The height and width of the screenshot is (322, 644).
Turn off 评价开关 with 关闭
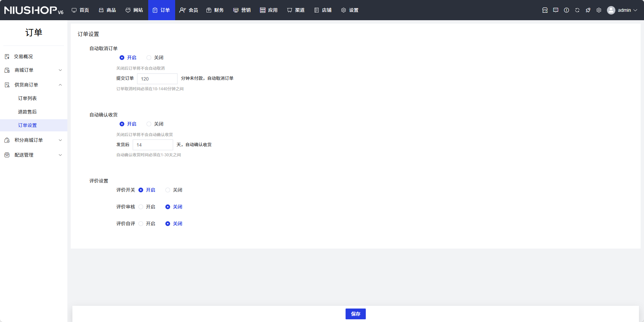coord(174,190)
